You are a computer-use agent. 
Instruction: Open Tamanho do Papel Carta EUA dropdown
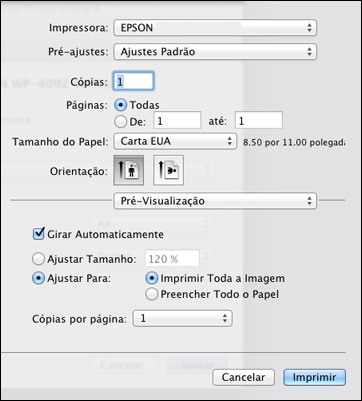coord(175,141)
